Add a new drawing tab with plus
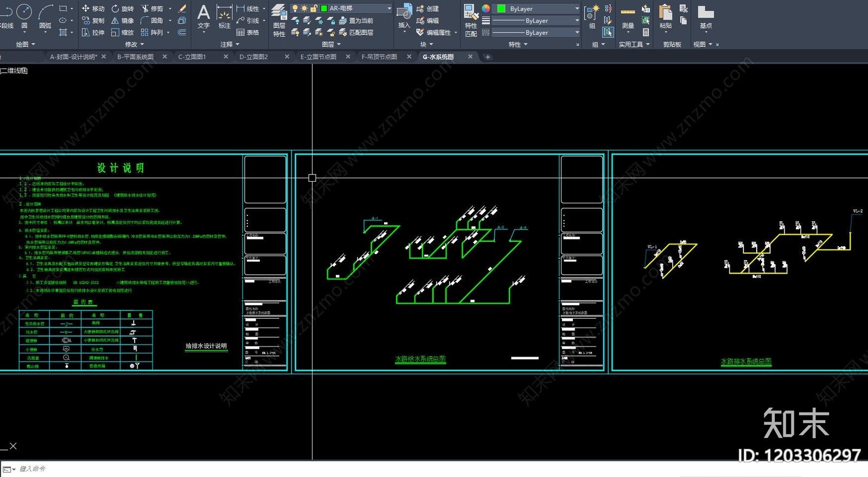 [x=488, y=56]
